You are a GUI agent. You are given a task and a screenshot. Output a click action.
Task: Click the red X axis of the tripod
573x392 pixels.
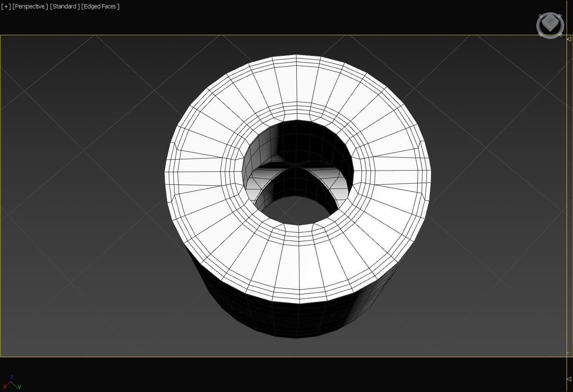(x=6, y=386)
